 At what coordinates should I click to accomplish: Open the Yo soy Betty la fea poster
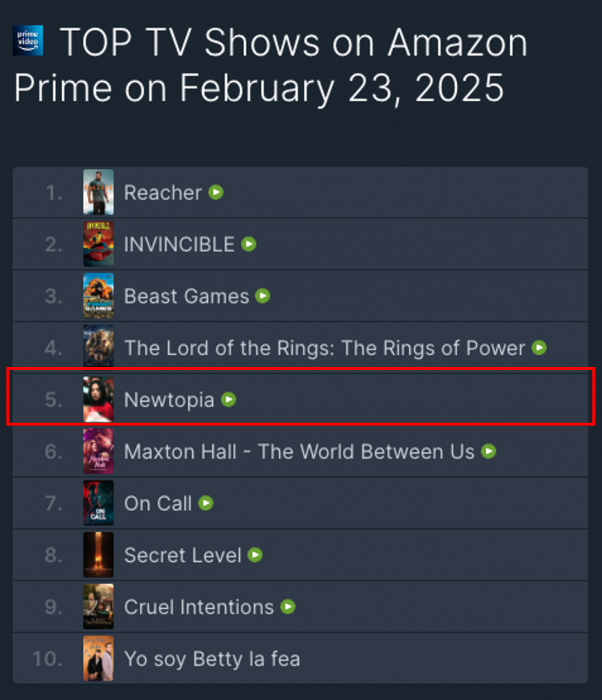pyautogui.click(x=98, y=659)
